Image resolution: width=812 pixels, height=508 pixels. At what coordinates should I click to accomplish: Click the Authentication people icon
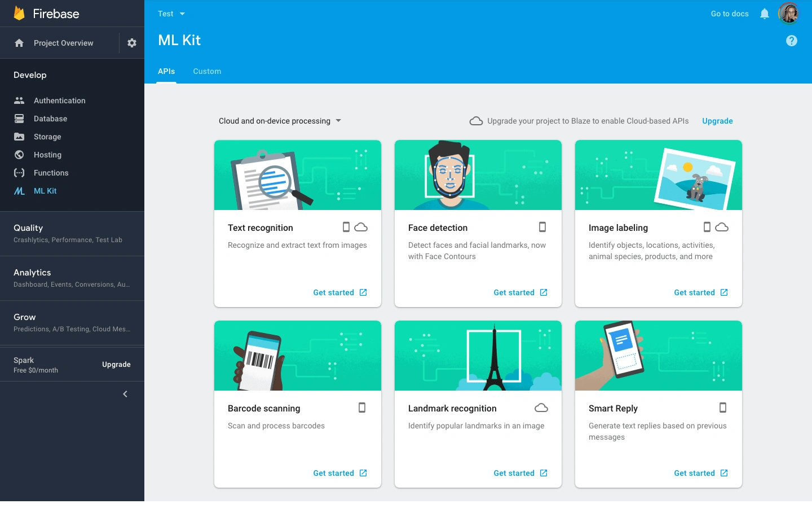coord(19,100)
